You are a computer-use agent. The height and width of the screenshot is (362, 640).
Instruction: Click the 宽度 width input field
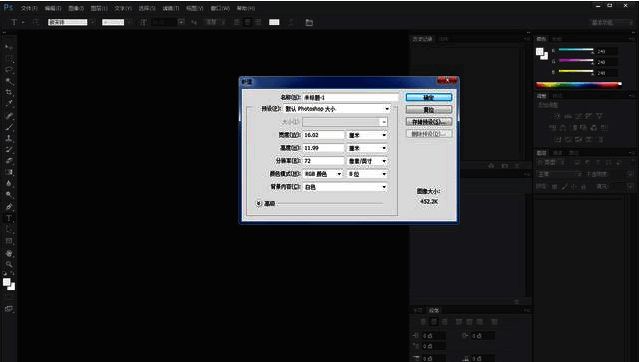(323, 135)
